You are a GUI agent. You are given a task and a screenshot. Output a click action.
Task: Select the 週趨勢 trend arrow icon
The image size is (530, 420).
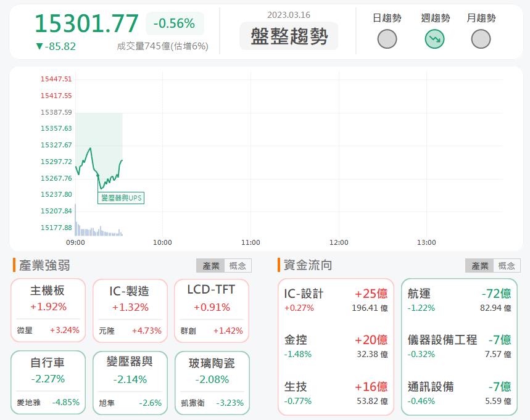434,38
